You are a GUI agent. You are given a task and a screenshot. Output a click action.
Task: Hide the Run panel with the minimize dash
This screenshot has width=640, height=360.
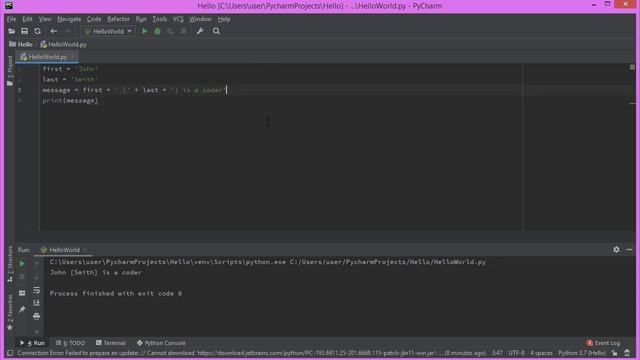629,249
